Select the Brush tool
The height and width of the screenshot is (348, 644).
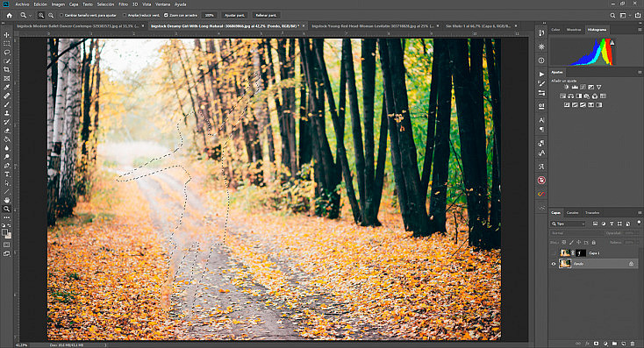point(6,104)
